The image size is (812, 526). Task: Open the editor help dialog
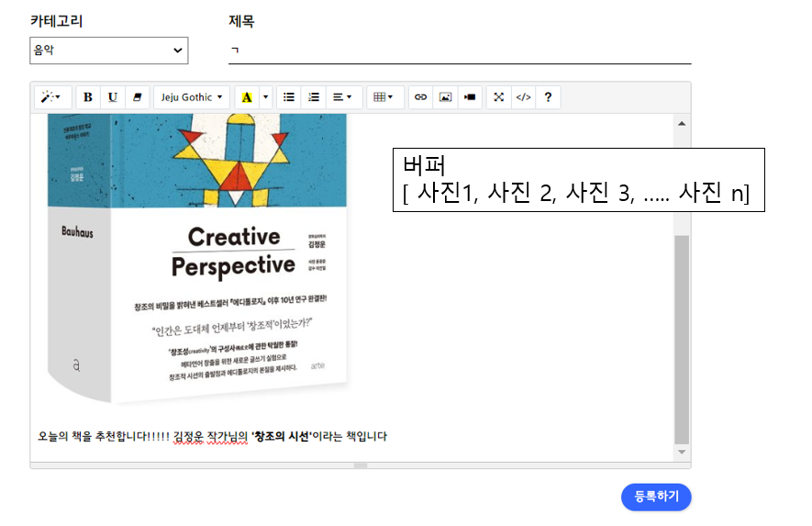click(x=548, y=97)
